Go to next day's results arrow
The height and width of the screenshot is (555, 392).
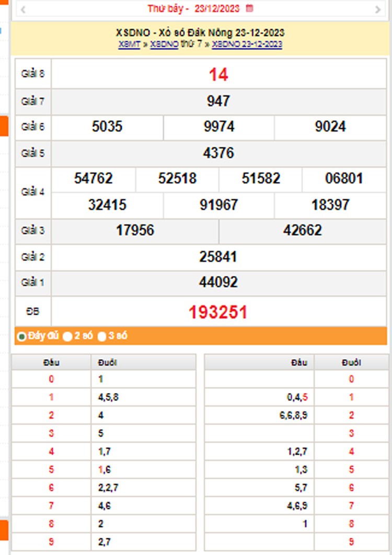click(378, 9)
